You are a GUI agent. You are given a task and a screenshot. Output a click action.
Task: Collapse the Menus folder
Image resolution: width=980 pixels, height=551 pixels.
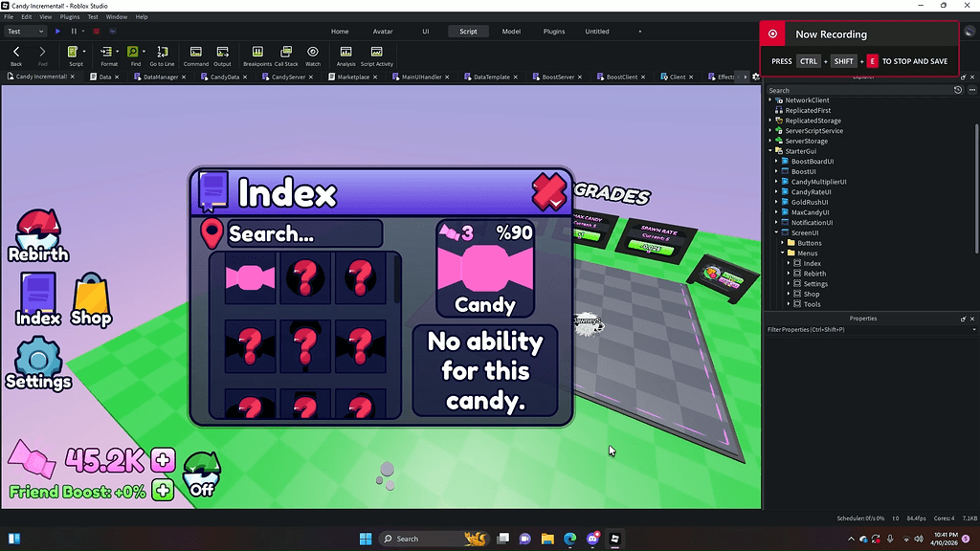point(783,253)
